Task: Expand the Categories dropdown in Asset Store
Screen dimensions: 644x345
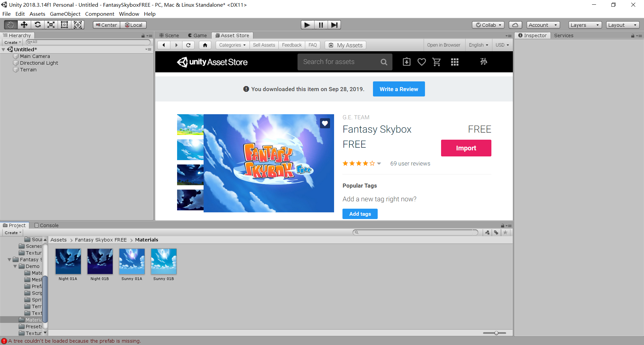Action: pyautogui.click(x=232, y=45)
